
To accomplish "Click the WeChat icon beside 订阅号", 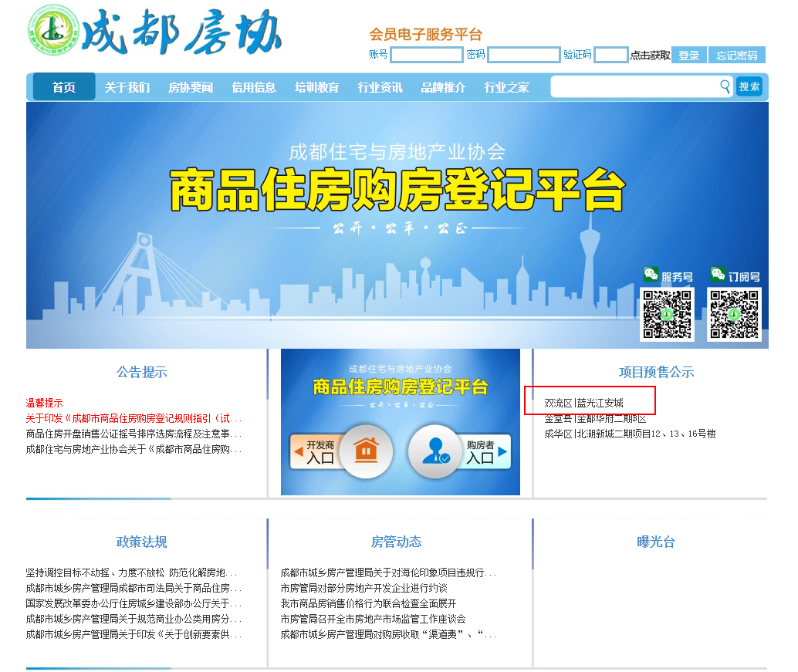I will coord(718,274).
